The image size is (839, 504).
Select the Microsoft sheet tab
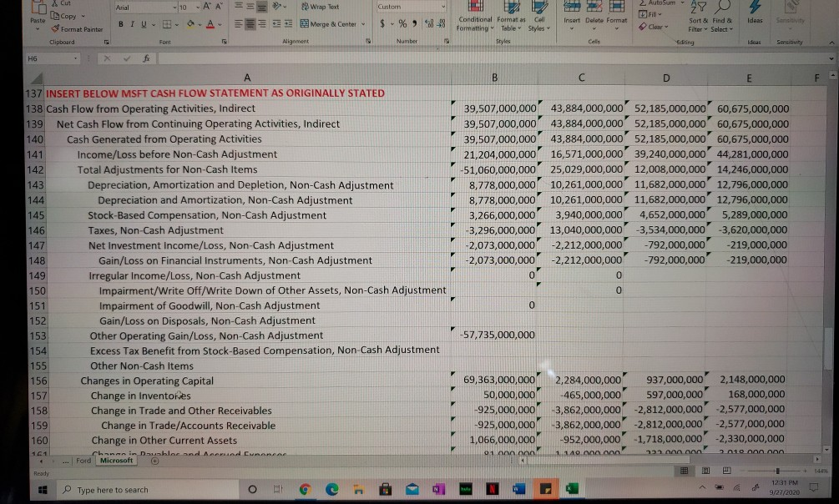[x=116, y=460]
